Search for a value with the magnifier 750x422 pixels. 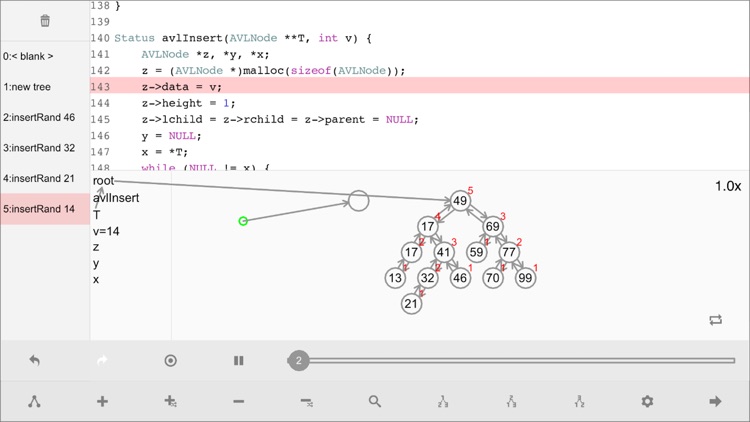click(375, 401)
